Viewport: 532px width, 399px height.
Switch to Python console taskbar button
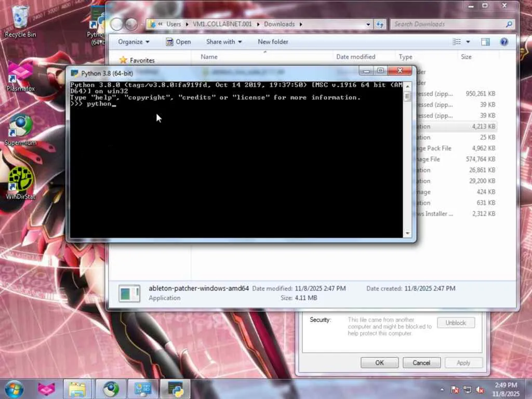[175, 389]
